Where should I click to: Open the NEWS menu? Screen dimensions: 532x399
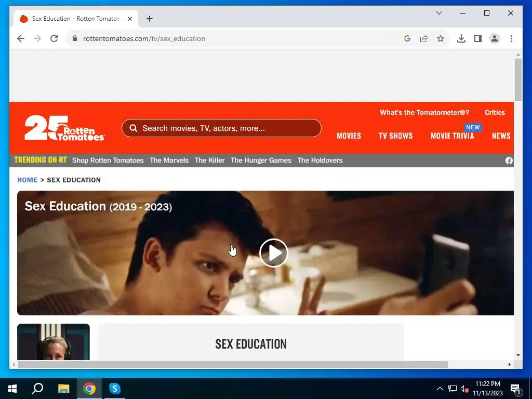click(501, 136)
